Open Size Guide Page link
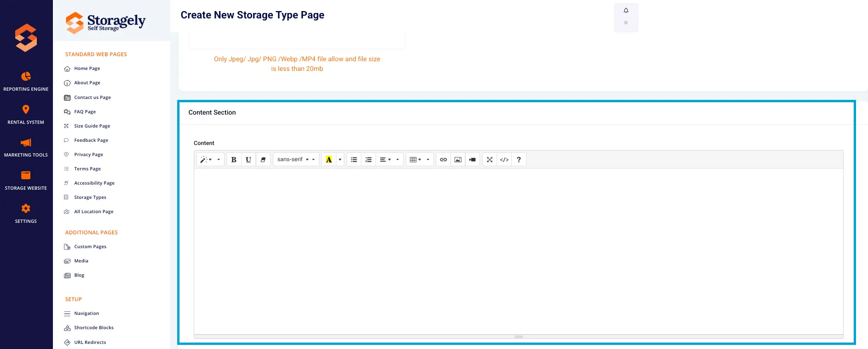 [x=92, y=126]
